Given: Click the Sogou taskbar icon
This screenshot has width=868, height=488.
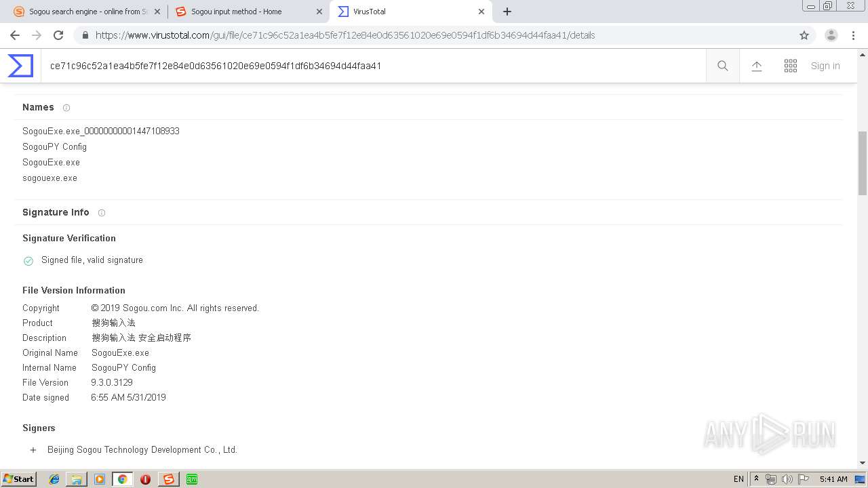Looking at the screenshot, I should 168,479.
